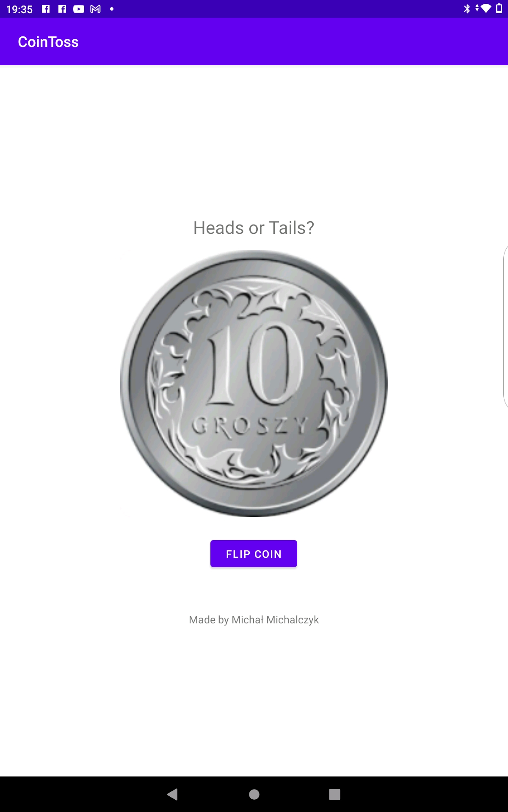Screen dimensions: 508x812
Task: Tap the "Heads or Tails?" result text
Action: (254, 228)
